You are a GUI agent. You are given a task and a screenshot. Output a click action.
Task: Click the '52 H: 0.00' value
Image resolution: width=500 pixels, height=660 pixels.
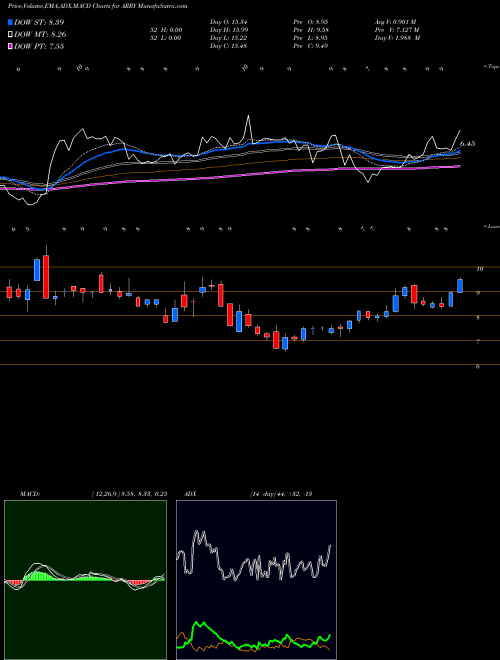point(165,30)
